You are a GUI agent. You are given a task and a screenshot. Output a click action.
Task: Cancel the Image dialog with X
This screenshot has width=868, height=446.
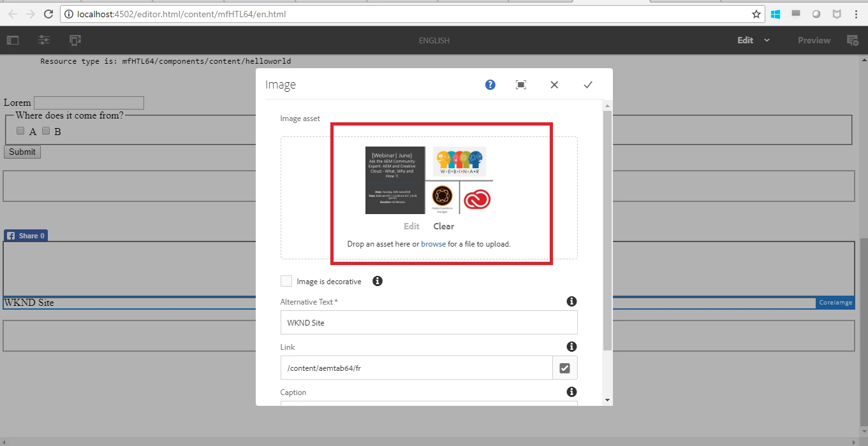click(554, 85)
